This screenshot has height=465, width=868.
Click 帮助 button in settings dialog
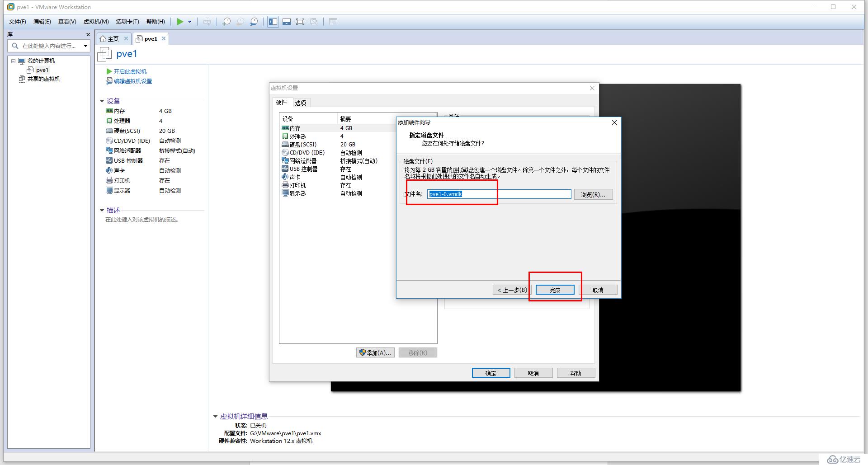pyautogui.click(x=576, y=373)
